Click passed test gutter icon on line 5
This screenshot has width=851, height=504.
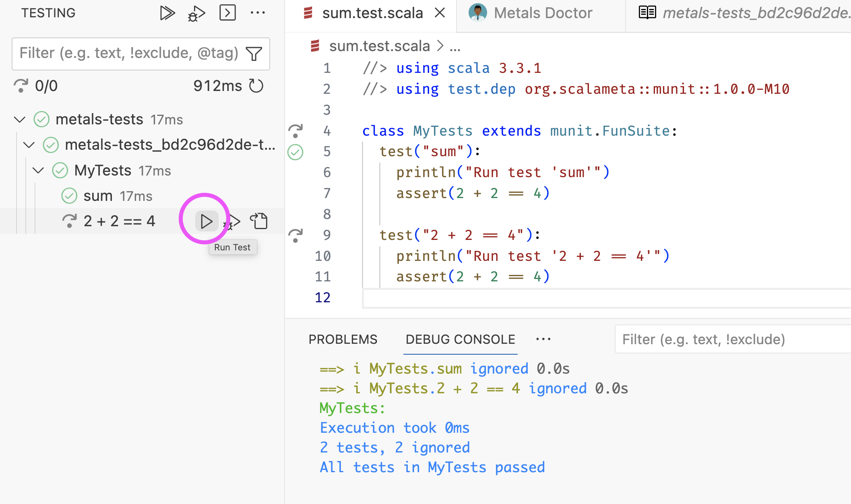[x=295, y=152]
